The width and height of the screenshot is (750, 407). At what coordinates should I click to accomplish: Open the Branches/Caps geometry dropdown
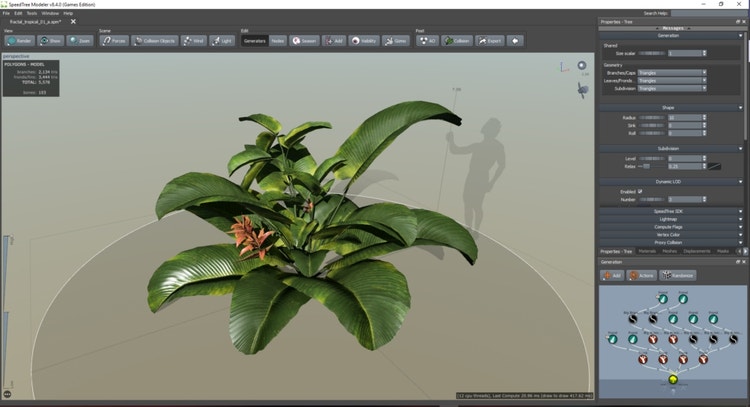click(x=672, y=73)
